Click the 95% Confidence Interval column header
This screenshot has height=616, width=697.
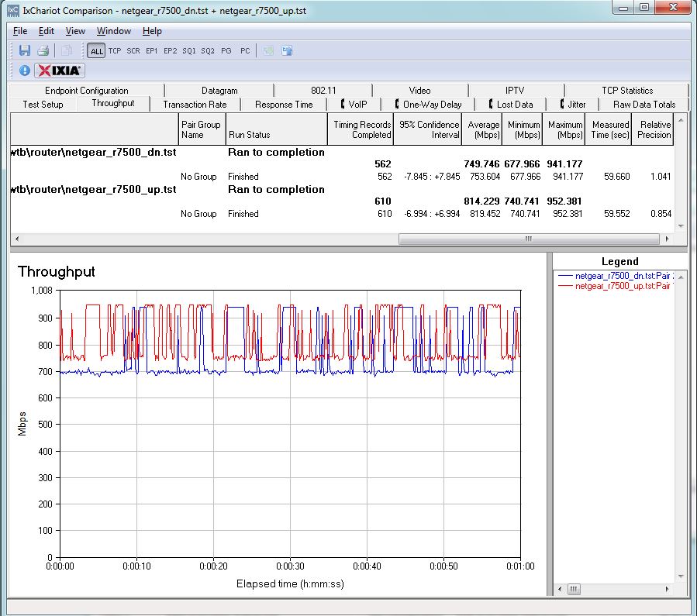pos(428,129)
